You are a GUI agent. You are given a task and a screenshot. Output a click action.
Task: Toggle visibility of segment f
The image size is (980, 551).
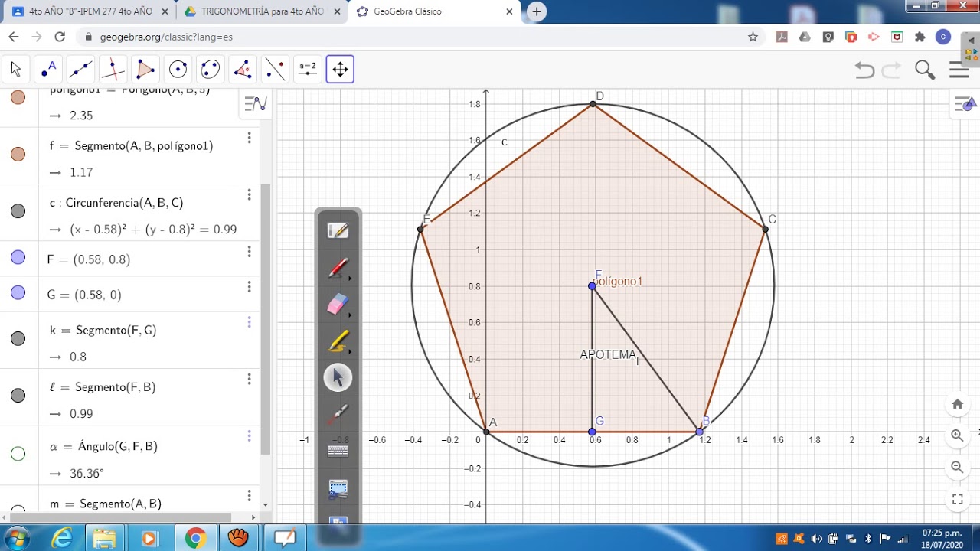(18, 154)
